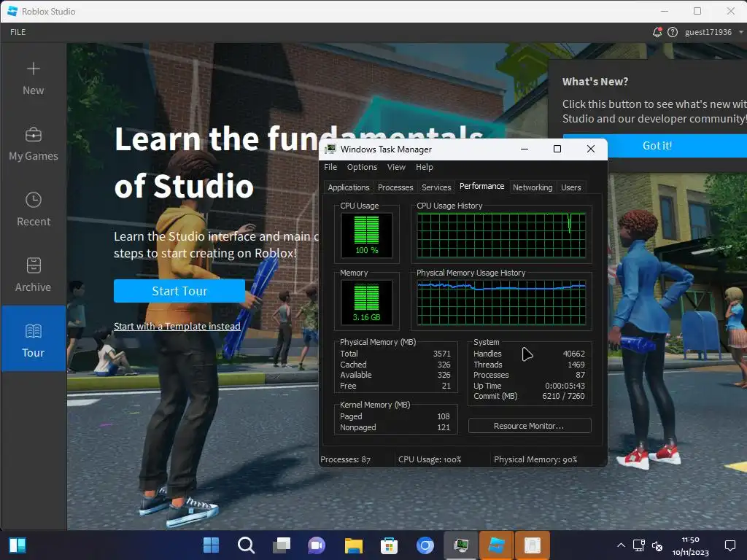The height and width of the screenshot is (560, 747).
Task: Open Task Manager View menu
Action: [396, 167]
